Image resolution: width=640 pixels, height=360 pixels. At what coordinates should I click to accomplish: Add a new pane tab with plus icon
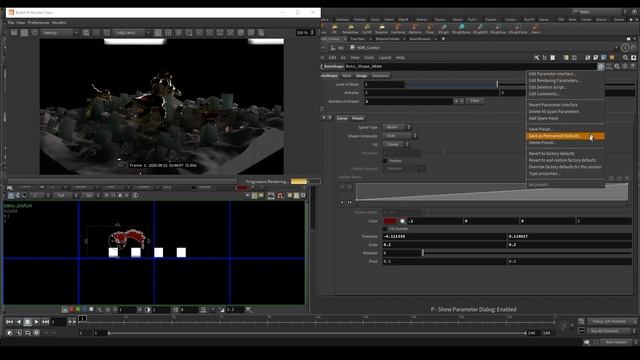443,39
